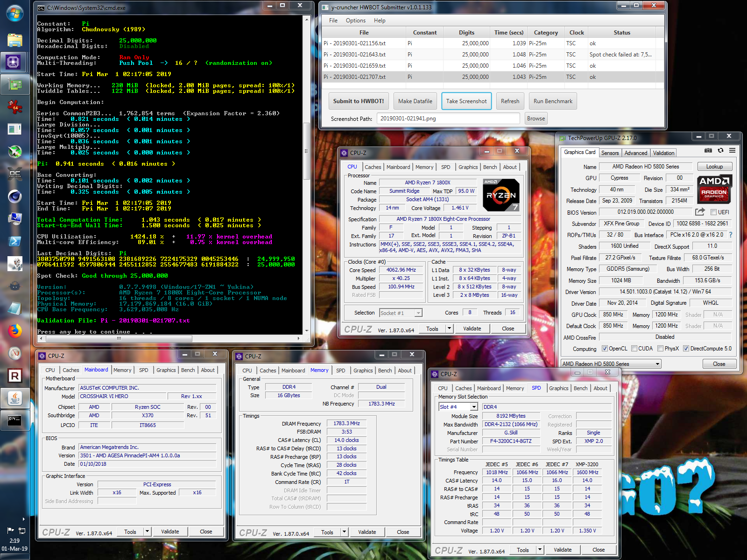Click the remote desktop monitor taskbar icon
Screen dimensions: 747x560
[x=15, y=219]
